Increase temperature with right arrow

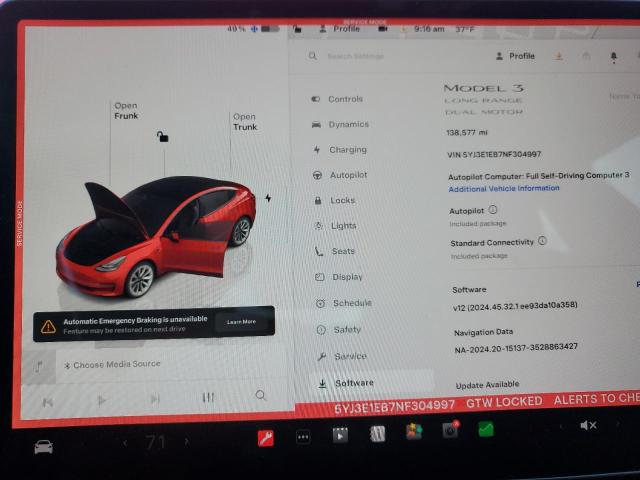coord(187,442)
